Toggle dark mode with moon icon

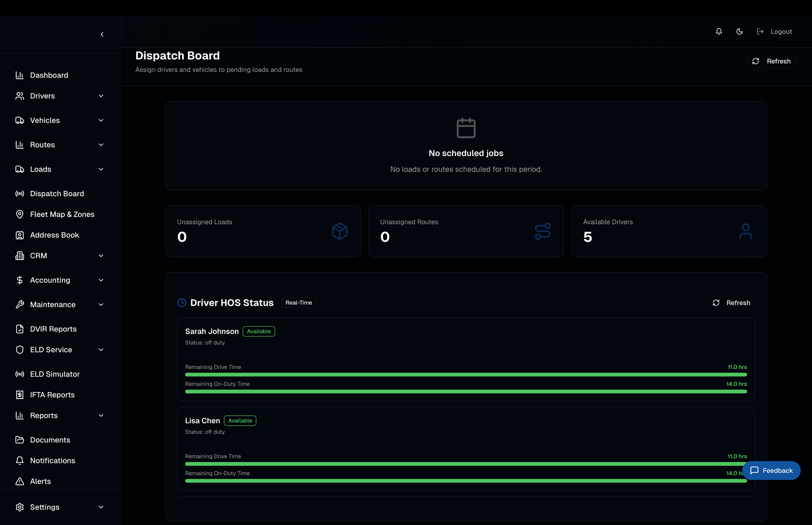pos(739,31)
